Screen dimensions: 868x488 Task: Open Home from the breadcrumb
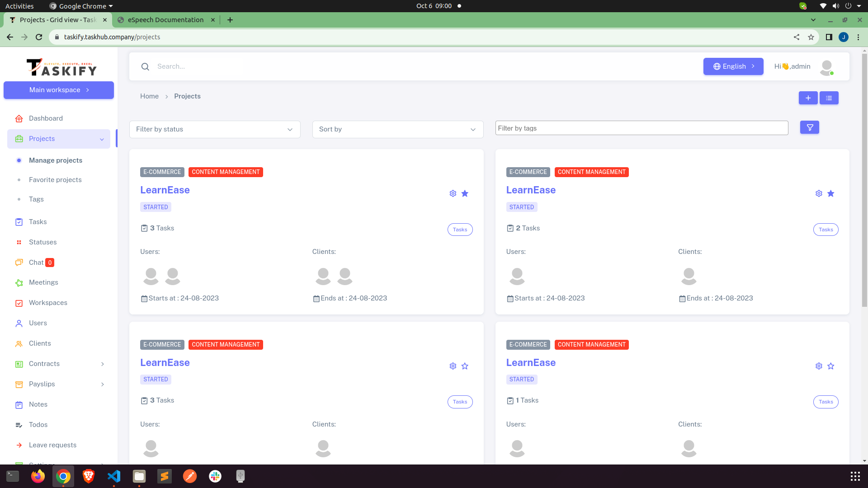[149, 96]
